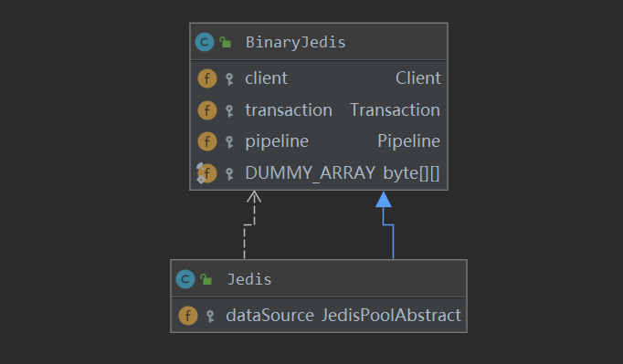Click the key icon next to client
The width and height of the screenshot is (623, 364).
(x=229, y=79)
